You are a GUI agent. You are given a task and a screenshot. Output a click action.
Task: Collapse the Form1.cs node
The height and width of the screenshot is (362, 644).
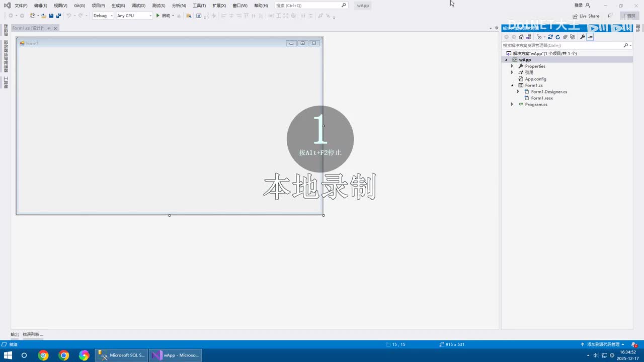click(x=512, y=85)
